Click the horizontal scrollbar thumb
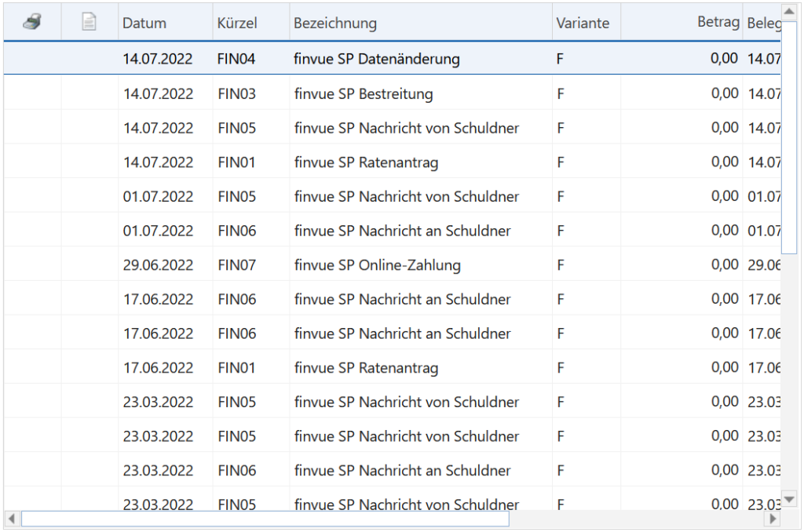Image resolution: width=804 pixels, height=532 pixels. 265,519
